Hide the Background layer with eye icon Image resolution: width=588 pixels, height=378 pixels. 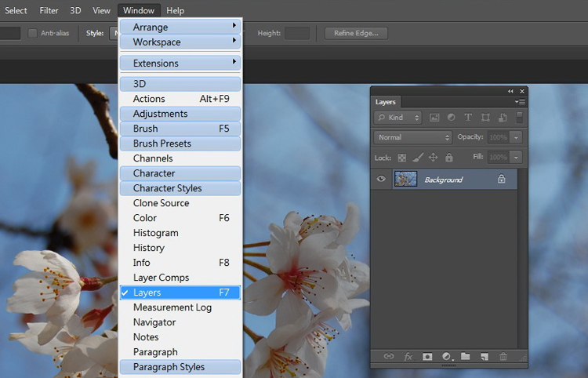(x=381, y=179)
